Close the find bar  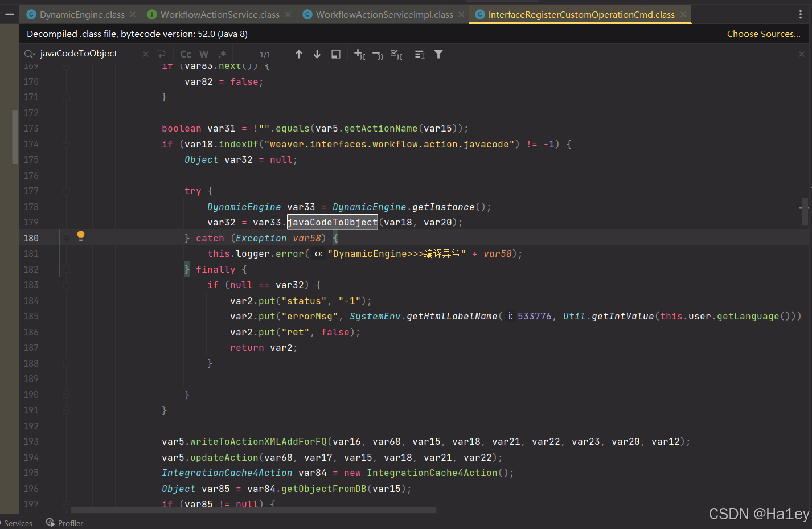(x=802, y=54)
